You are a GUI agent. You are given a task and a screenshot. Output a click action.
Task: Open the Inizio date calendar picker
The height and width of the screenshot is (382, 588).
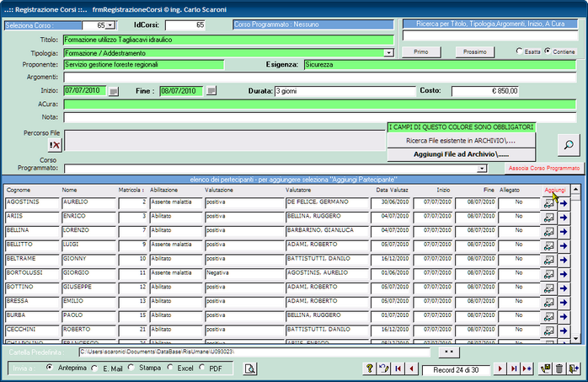click(114, 91)
